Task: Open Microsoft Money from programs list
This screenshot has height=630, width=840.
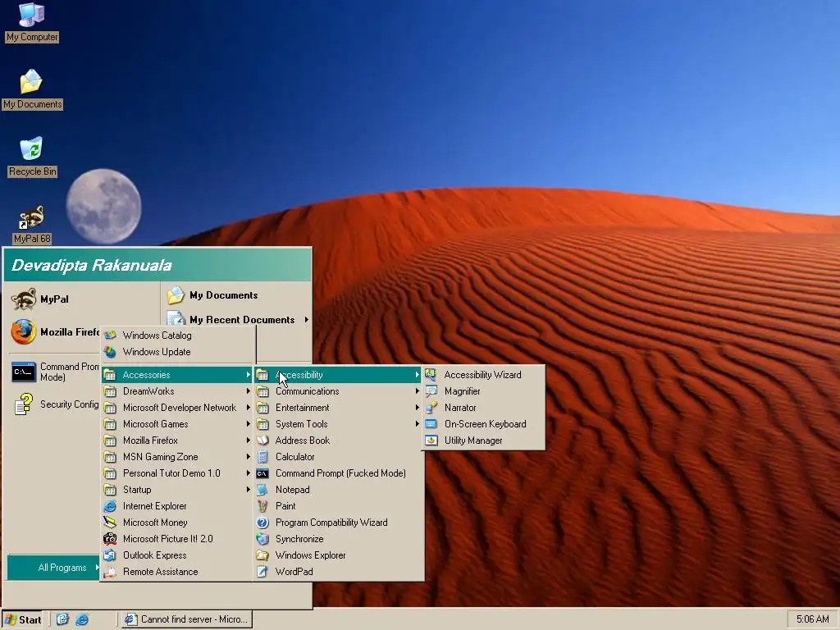Action: (x=177, y=523)
